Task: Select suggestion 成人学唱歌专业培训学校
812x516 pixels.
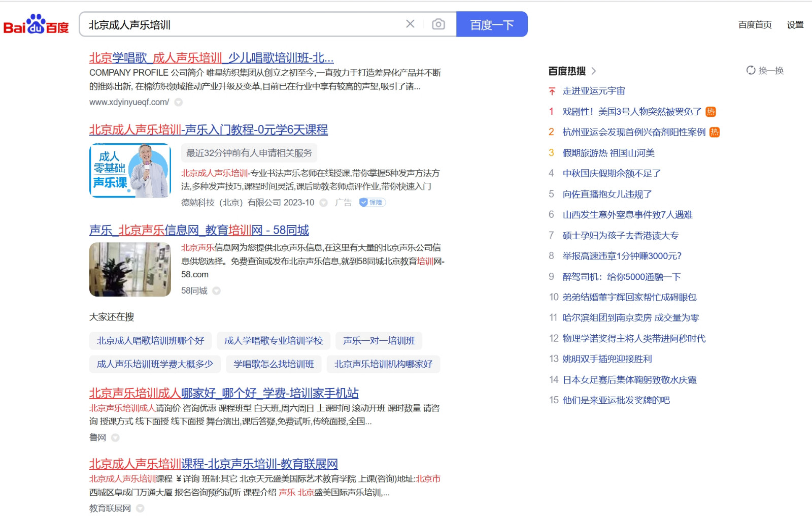Action: click(274, 341)
